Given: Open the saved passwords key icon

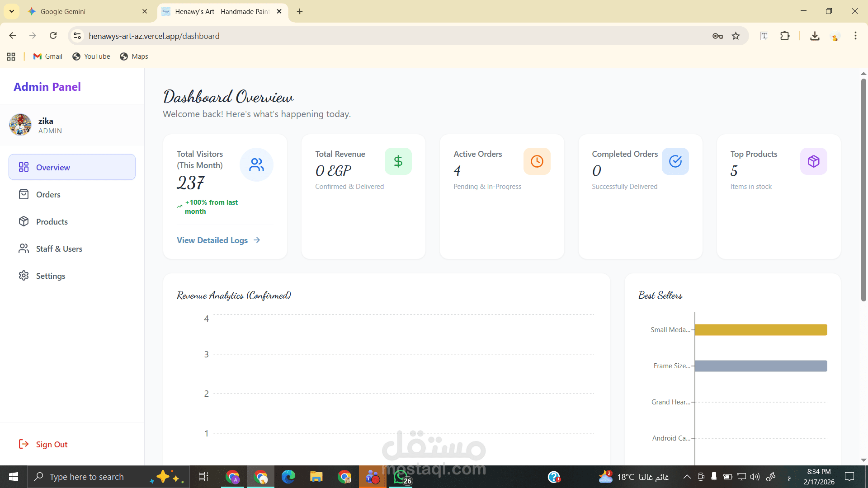Looking at the screenshot, I should (x=717, y=36).
